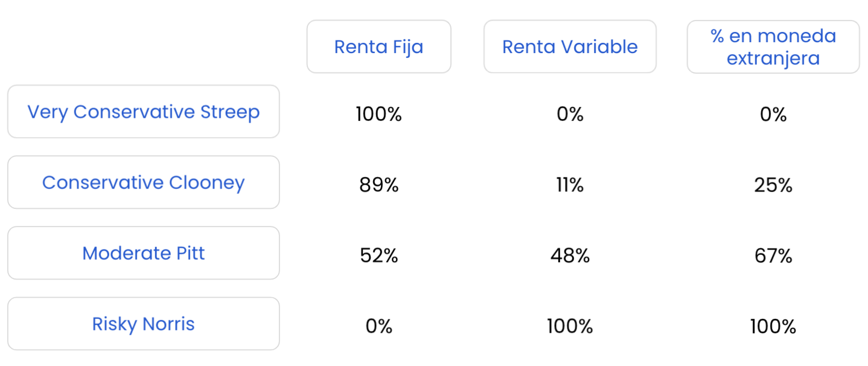Click the 25% foreign currency value
The image size is (868, 366).
[x=773, y=185]
